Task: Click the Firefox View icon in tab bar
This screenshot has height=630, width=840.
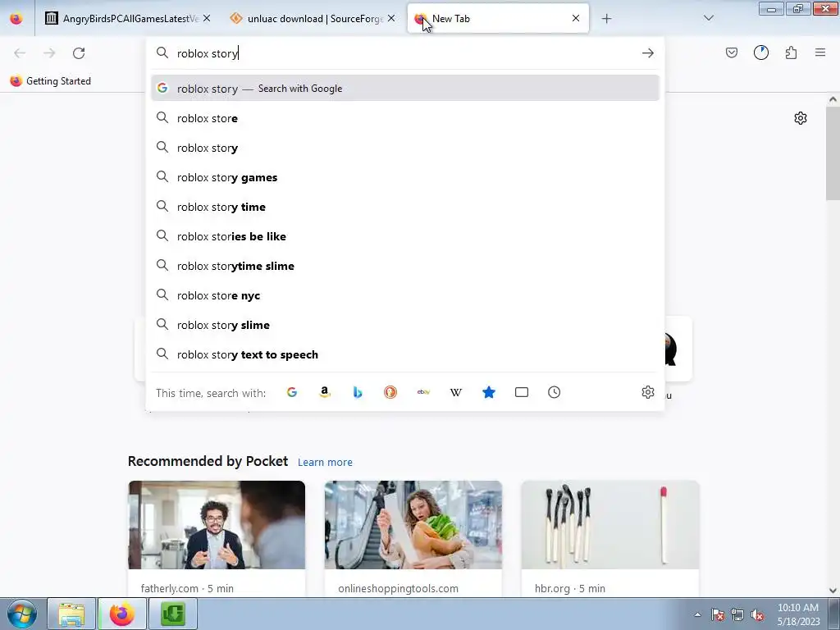Action: click(16, 18)
